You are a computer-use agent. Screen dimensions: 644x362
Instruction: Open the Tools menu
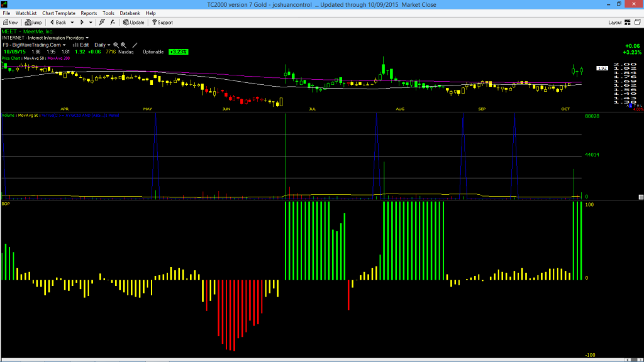coord(108,13)
